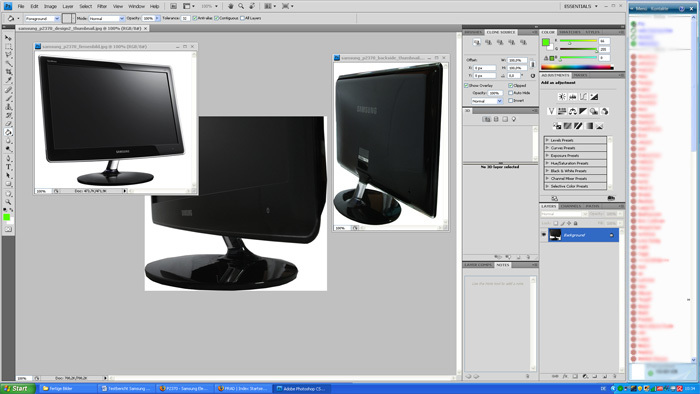
Task: Toggle the Contiguous checkbox
Action: [217, 18]
